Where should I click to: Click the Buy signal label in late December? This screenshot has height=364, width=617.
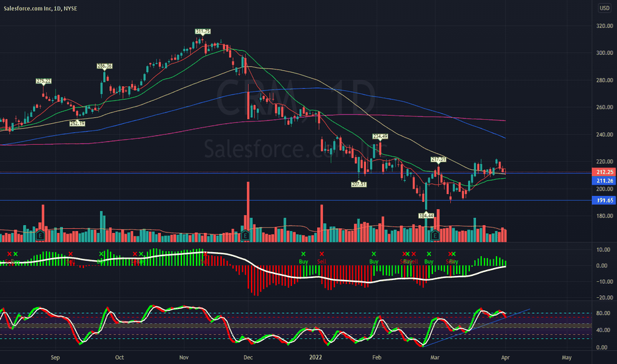303,261
